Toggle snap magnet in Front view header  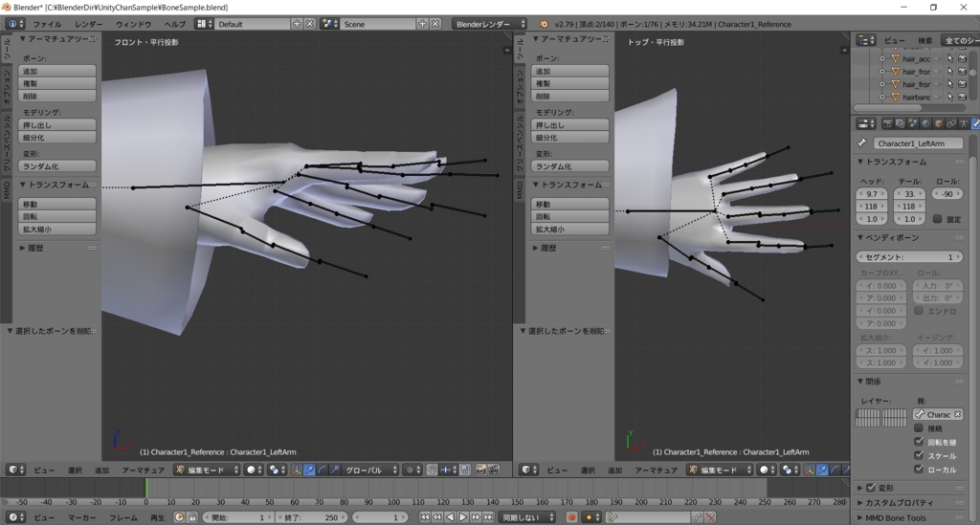pos(432,470)
